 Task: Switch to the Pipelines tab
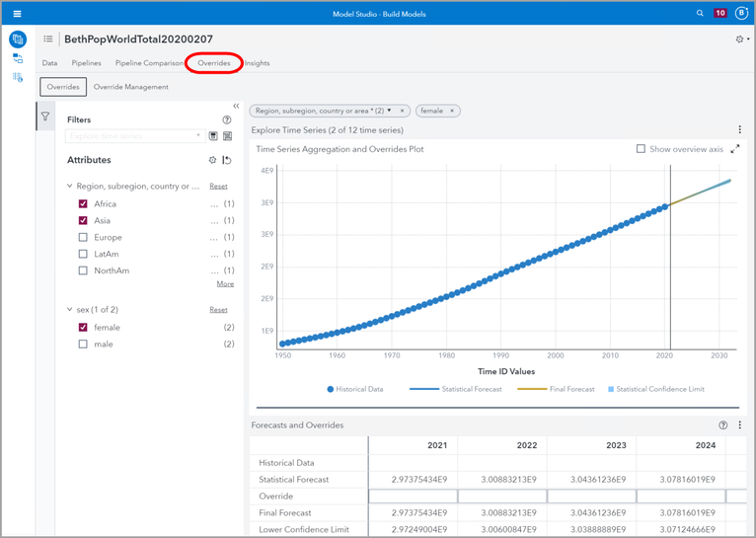[x=86, y=63]
